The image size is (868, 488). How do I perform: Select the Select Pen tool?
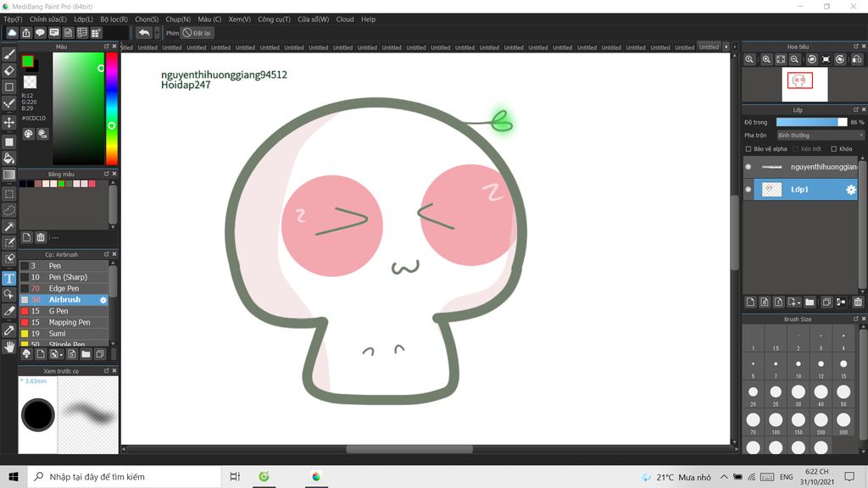pos(8,242)
